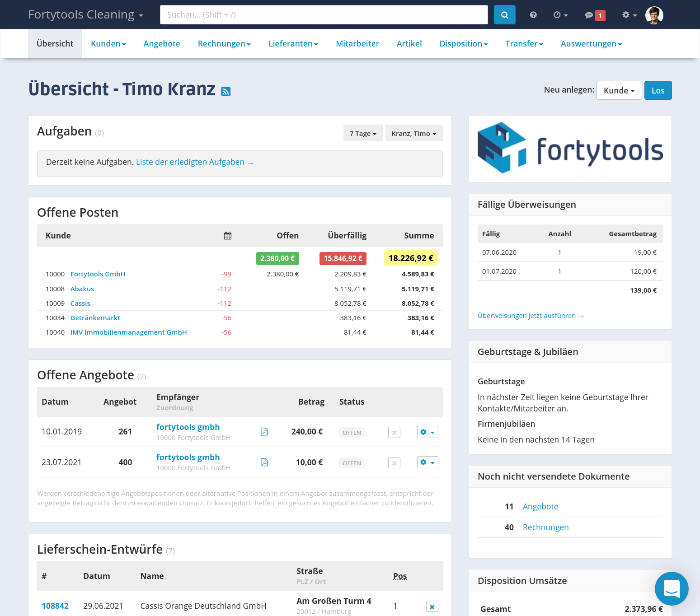700x616 pixels.
Task: Click inside the Suchen search field
Action: pyautogui.click(x=324, y=14)
